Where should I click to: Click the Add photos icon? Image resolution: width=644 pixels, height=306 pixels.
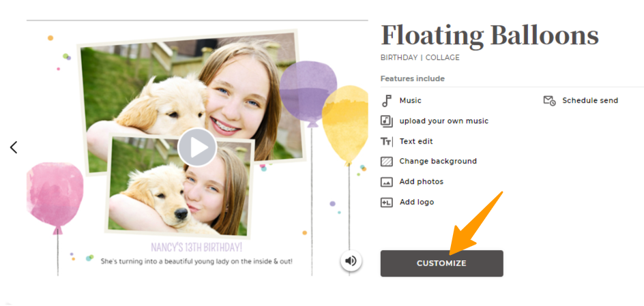(x=387, y=182)
